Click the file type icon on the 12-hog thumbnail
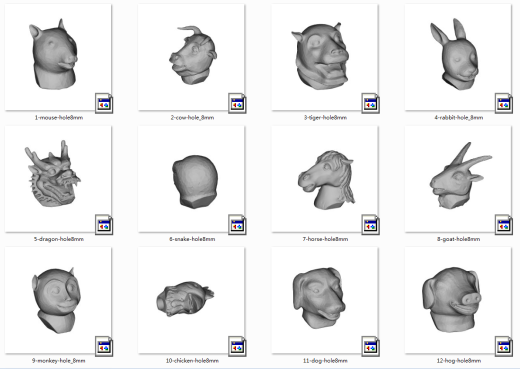 [x=504, y=346]
